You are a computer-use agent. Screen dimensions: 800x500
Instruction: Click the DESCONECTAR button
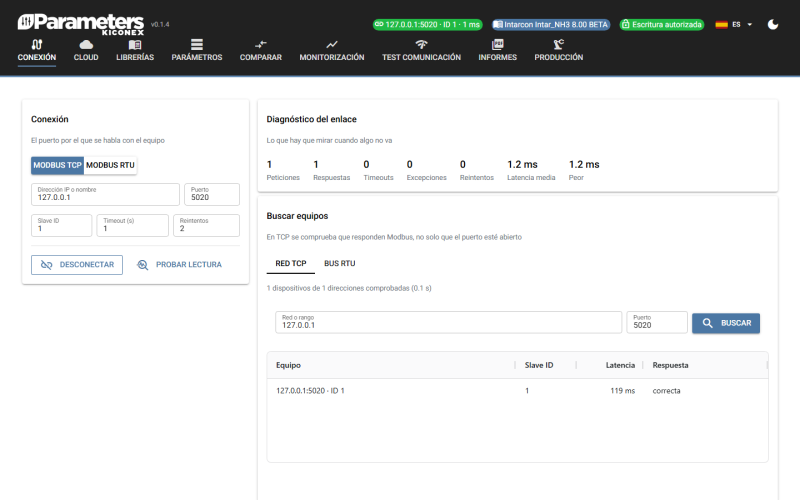77,265
